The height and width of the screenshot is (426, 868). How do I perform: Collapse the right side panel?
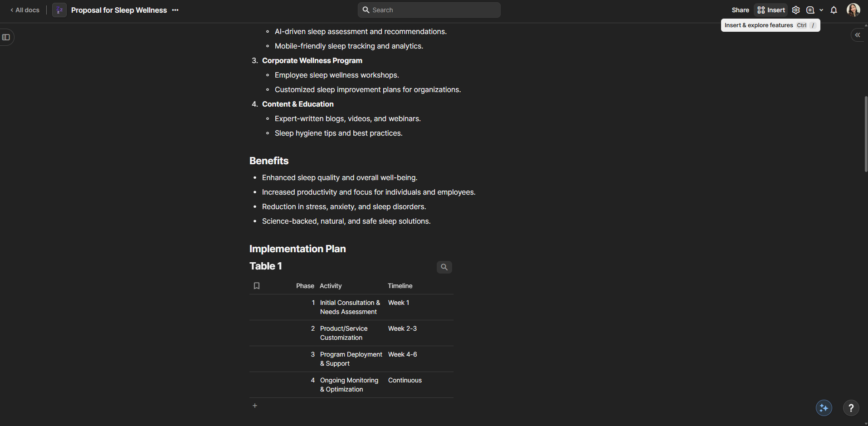click(857, 35)
